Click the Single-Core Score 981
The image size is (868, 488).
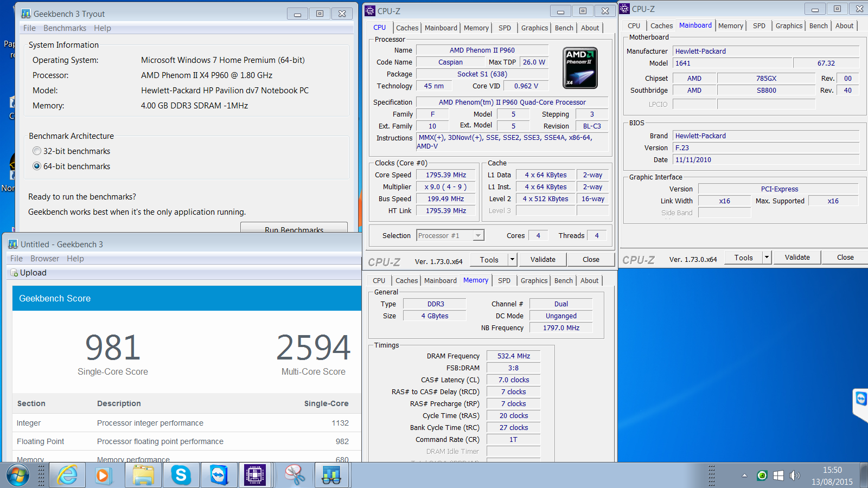113,348
